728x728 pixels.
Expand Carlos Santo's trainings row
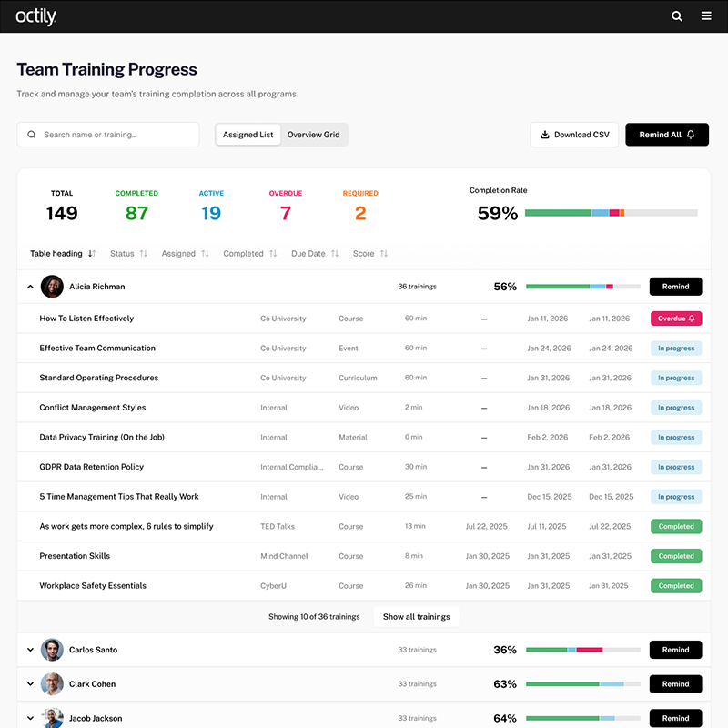point(30,650)
